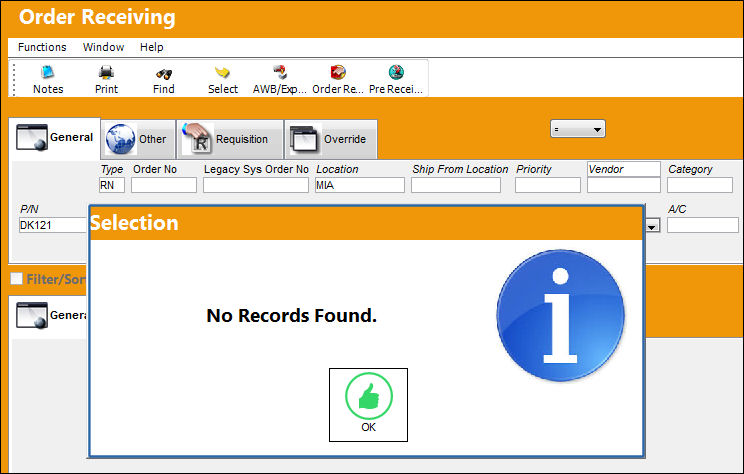Image resolution: width=744 pixels, height=474 pixels.
Task: Click the Location field containing MIA
Action: [x=360, y=185]
